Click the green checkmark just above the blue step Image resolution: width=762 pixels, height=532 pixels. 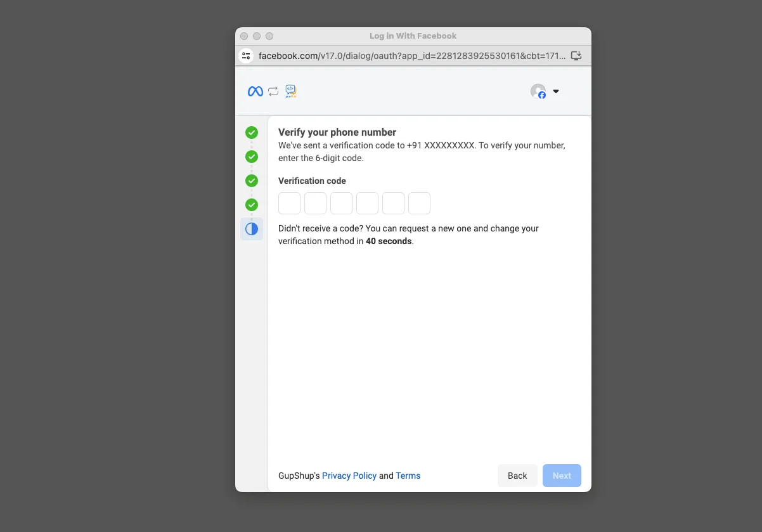pos(252,205)
